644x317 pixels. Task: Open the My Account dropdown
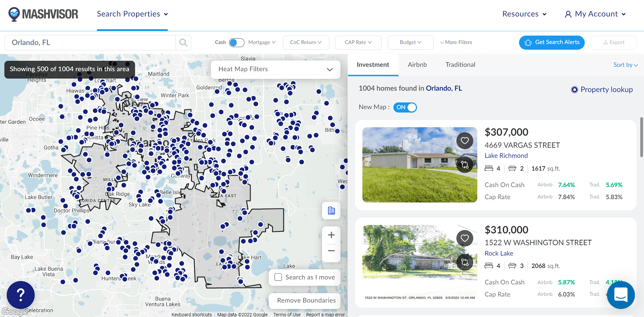pos(596,14)
